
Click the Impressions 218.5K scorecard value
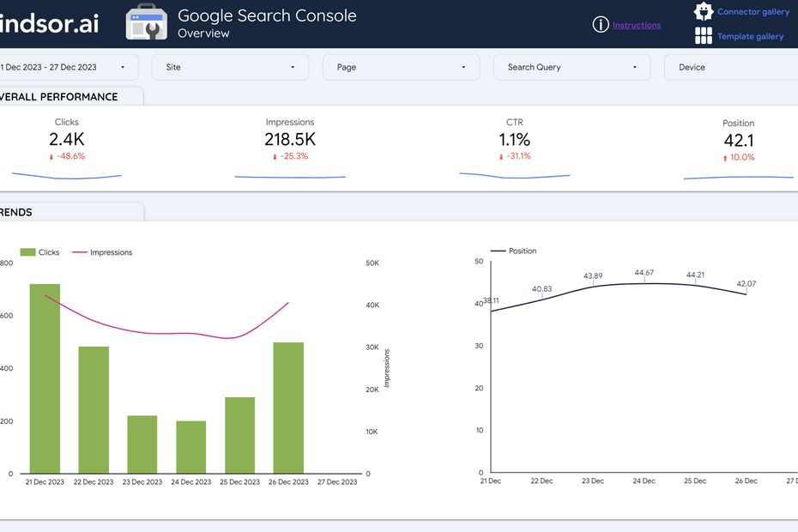click(290, 139)
